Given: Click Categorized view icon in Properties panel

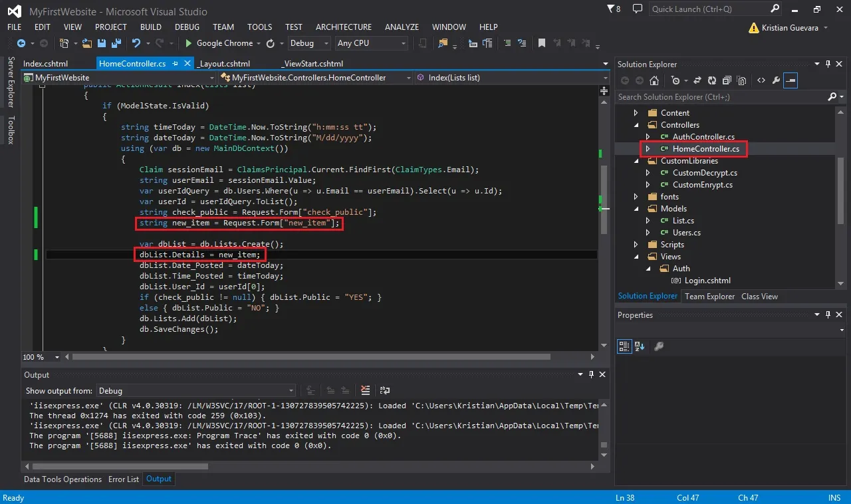Looking at the screenshot, I should (x=624, y=346).
